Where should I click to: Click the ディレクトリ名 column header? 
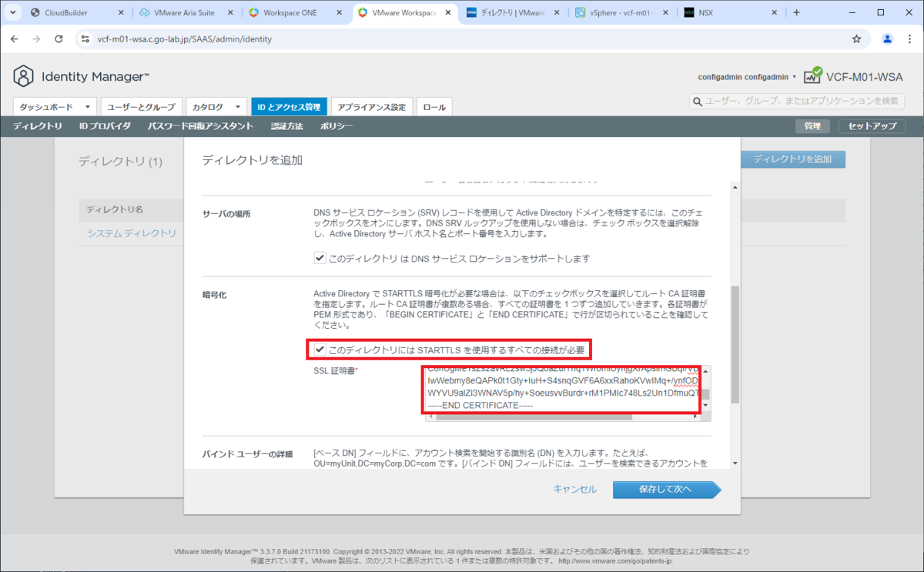click(115, 209)
